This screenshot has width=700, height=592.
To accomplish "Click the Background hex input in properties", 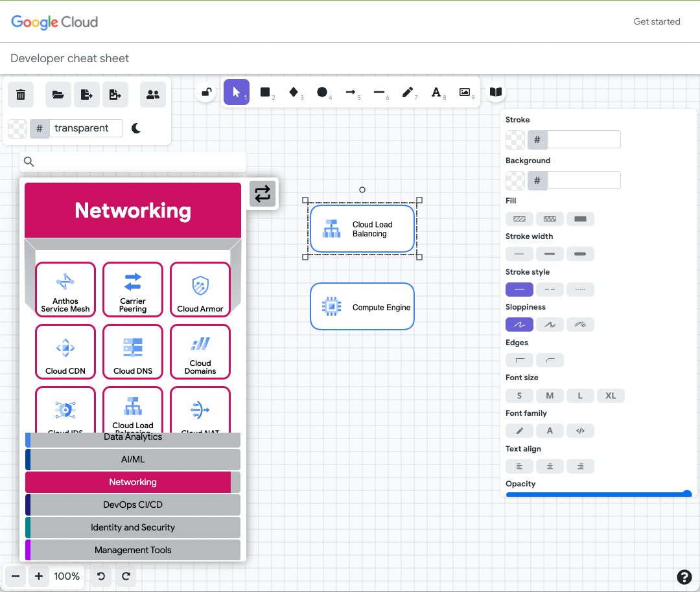I will (x=583, y=181).
